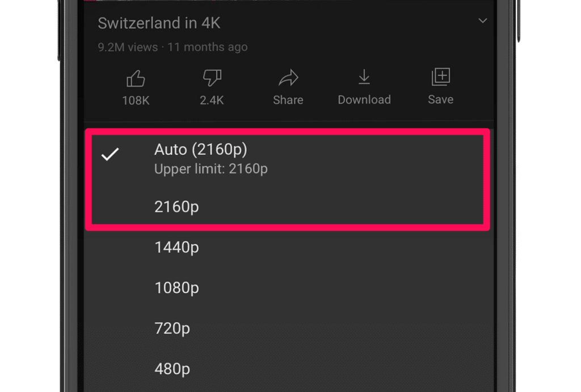The height and width of the screenshot is (392, 581).
Task: Select Auto (2160p) quality option
Action: pos(201,150)
